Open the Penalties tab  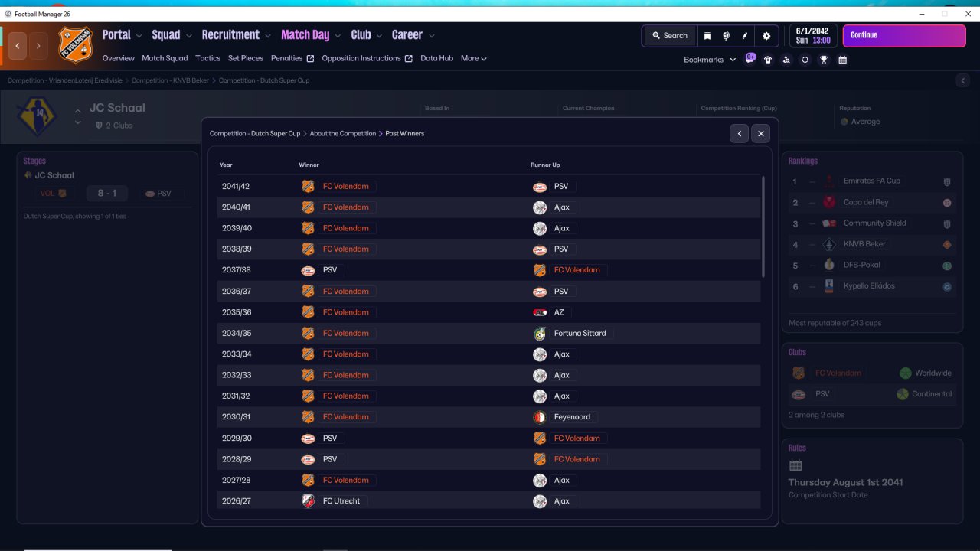(287, 58)
